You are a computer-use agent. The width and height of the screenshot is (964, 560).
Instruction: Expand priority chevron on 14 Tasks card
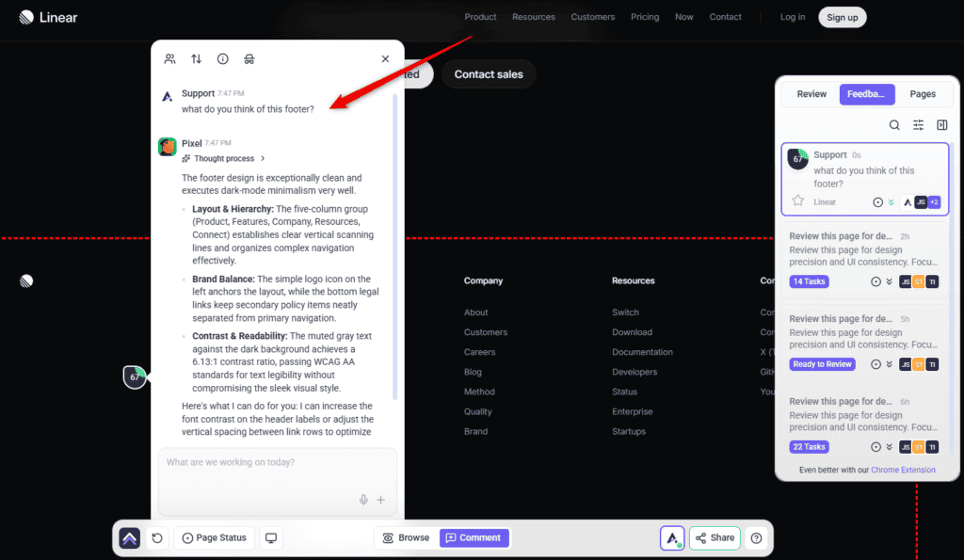tap(889, 281)
